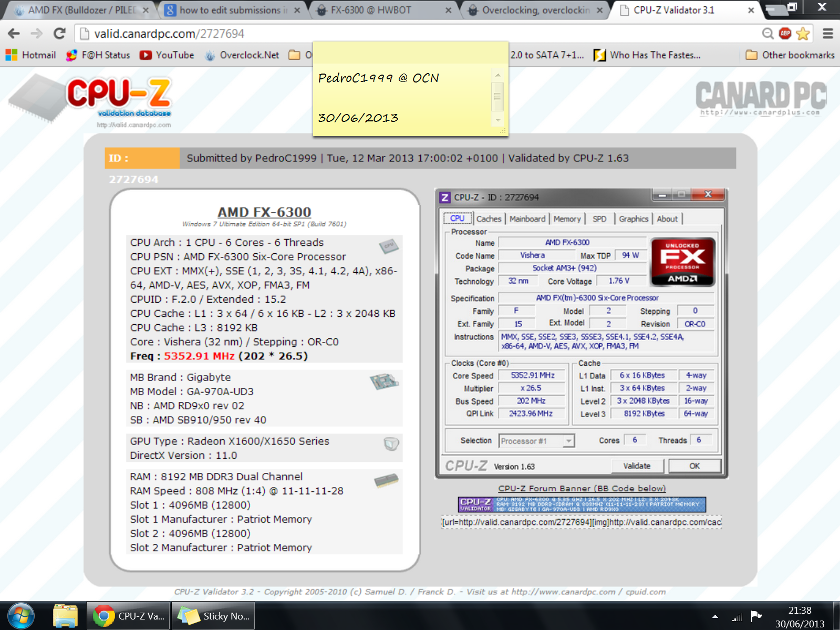This screenshot has width=840, height=630.
Task: Click the Canard PC logo
Action: click(761, 98)
